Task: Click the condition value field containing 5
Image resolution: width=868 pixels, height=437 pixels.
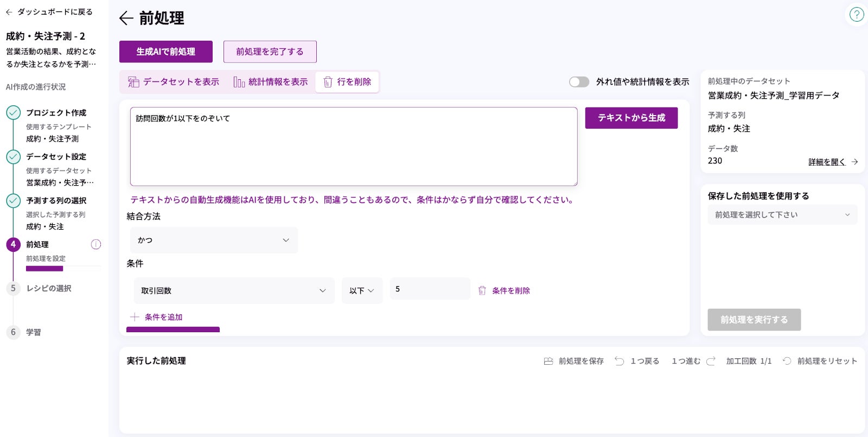Action: click(x=430, y=289)
